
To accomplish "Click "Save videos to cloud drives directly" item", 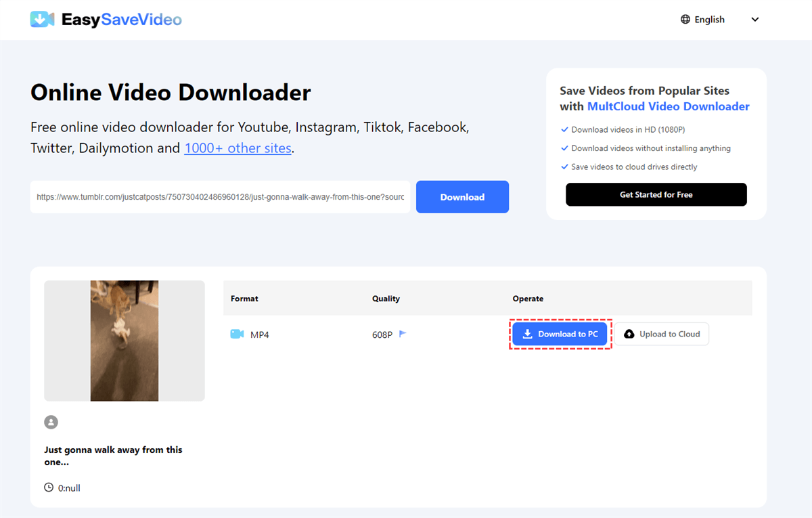I will (x=629, y=167).
